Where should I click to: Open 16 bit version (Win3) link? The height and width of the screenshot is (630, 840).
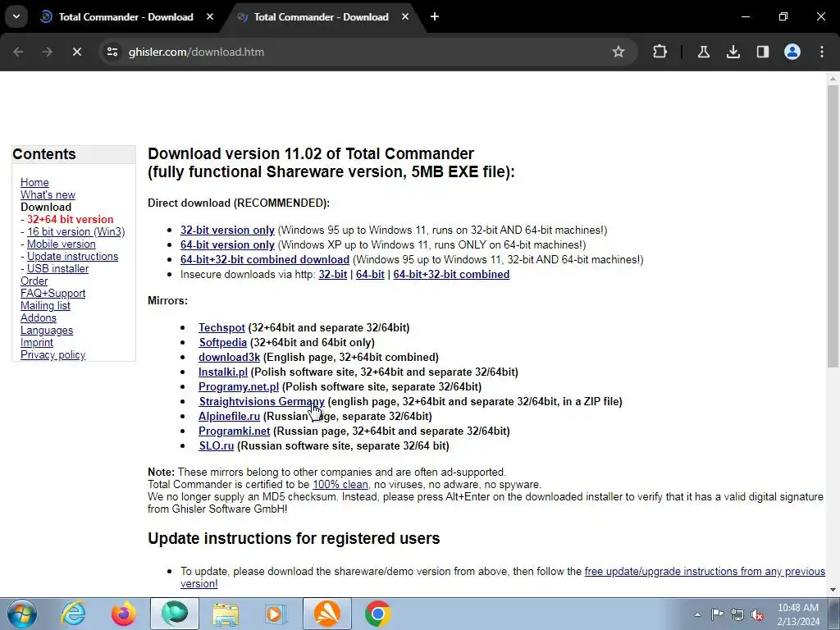coord(76,231)
